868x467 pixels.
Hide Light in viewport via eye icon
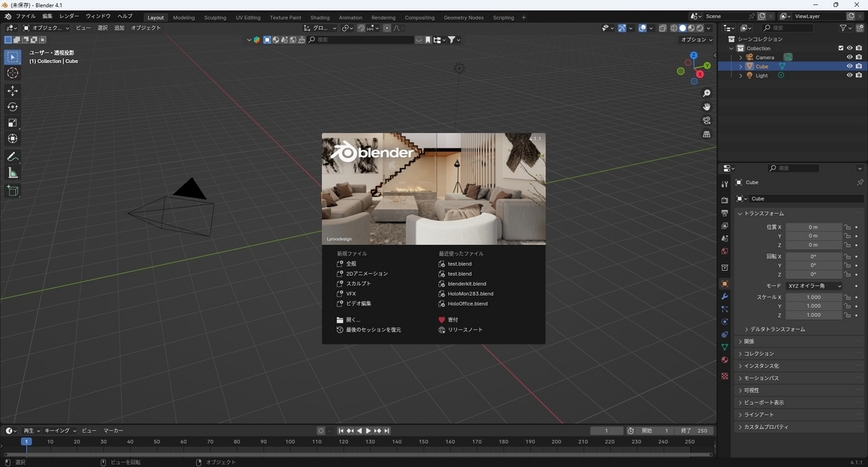click(x=850, y=75)
